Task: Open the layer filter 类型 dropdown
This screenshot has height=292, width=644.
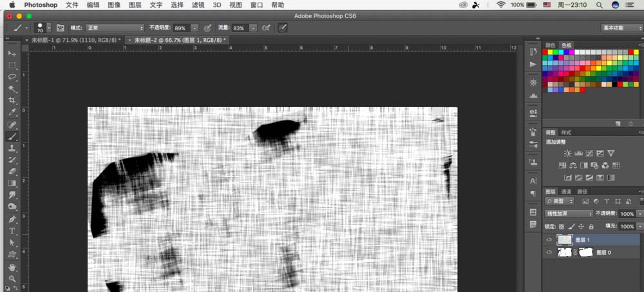Action: [560, 201]
